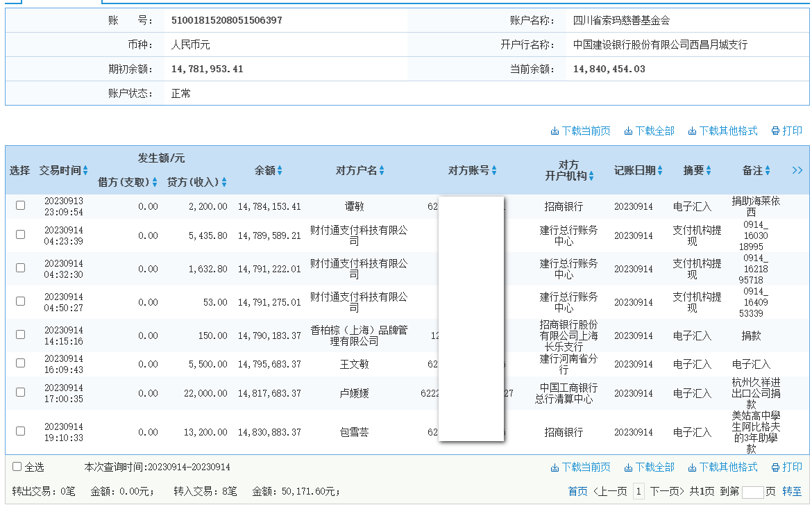Click institution 建行河南省分行
The width and height of the screenshot is (812, 505).
(568, 365)
